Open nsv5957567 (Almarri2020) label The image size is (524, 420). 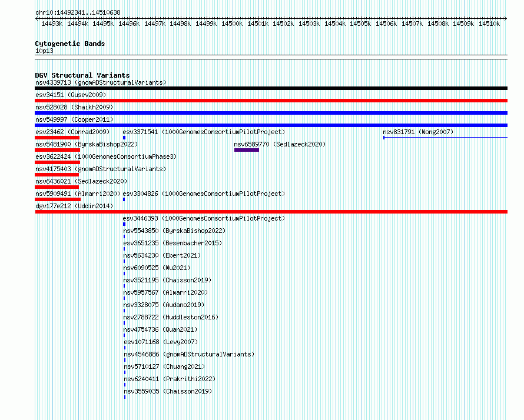point(165,292)
